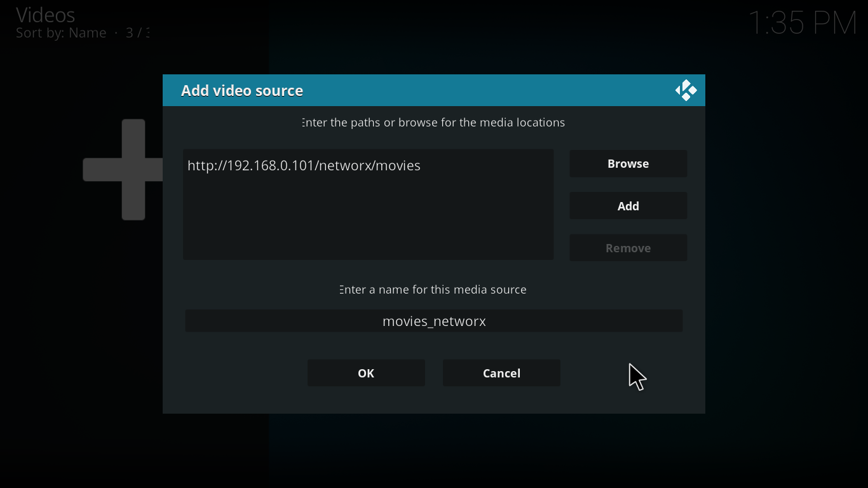Click the paths or browse instruction text
Viewport: 868px width, 488px height.
click(433, 123)
